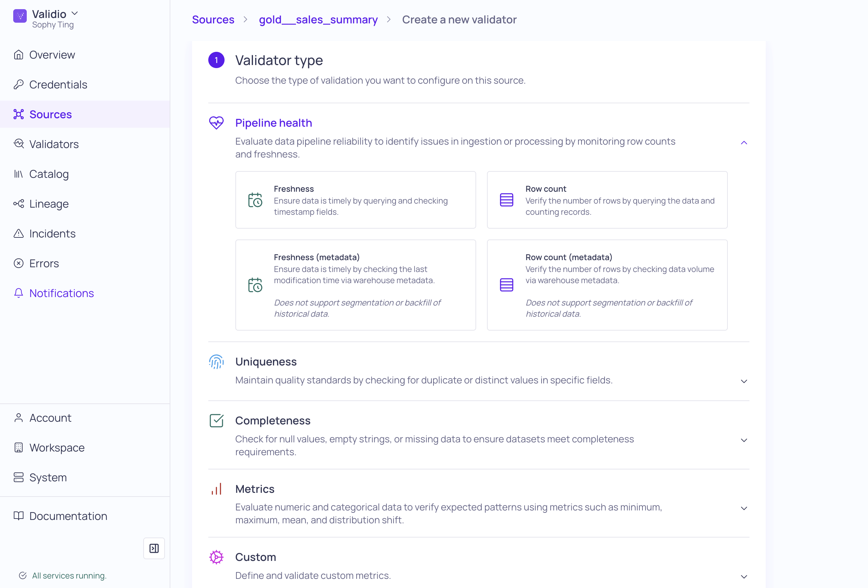Choose the Freshness (metadata) validator card
Screen dimensions: 868x588
click(x=356, y=285)
